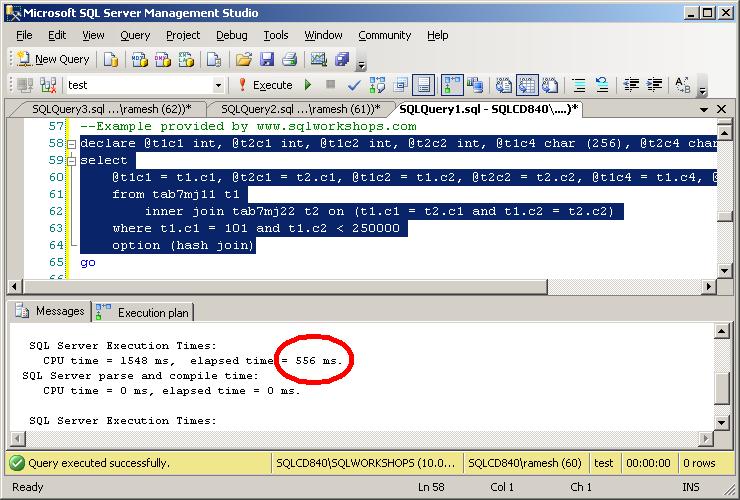Open the Debug menu

tap(232, 35)
